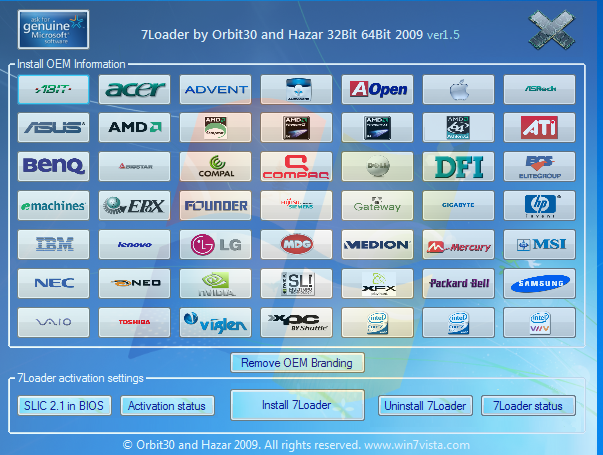
Task: Choose the plain AMD logo button
Action: point(134,128)
